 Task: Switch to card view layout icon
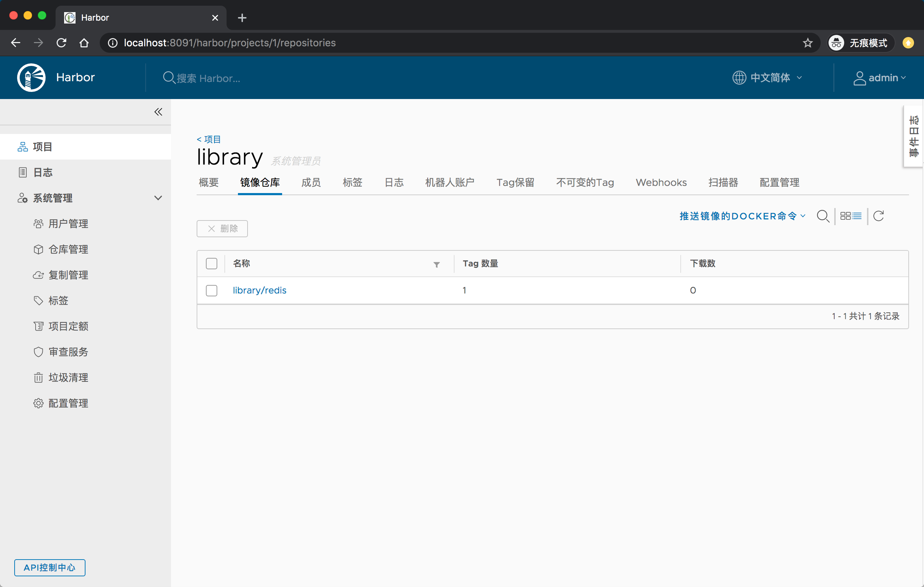845,216
